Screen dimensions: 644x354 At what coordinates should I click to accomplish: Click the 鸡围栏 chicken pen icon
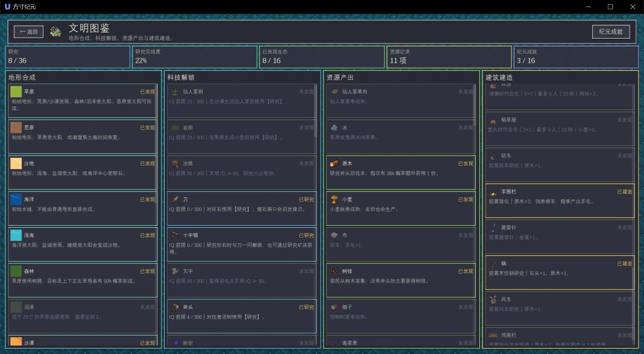pyautogui.click(x=493, y=335)
